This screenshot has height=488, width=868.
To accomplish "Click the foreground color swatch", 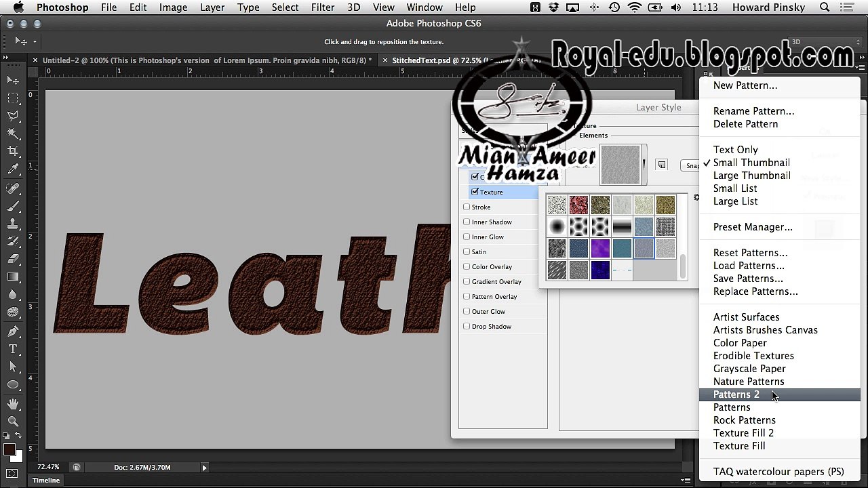I will [9, 450].
